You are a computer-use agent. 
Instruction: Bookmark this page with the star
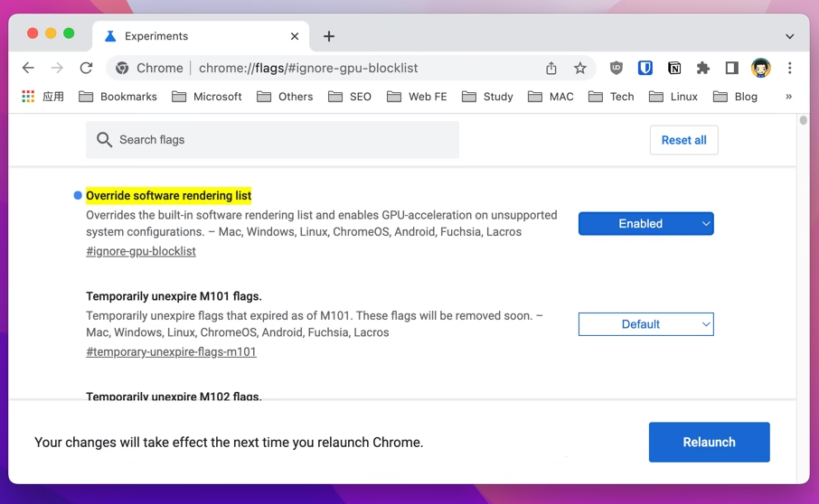(579, 68)
